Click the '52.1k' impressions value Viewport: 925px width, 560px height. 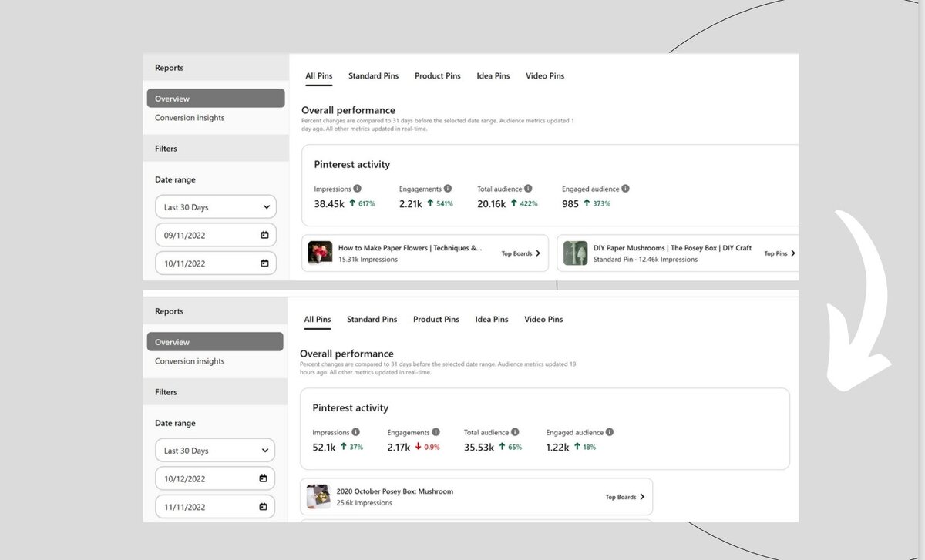(325, 447)
